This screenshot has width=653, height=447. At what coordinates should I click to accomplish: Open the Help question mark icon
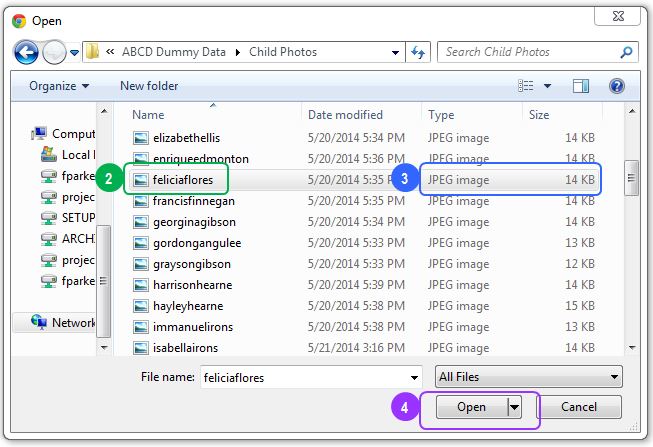[x=617, y=86]
